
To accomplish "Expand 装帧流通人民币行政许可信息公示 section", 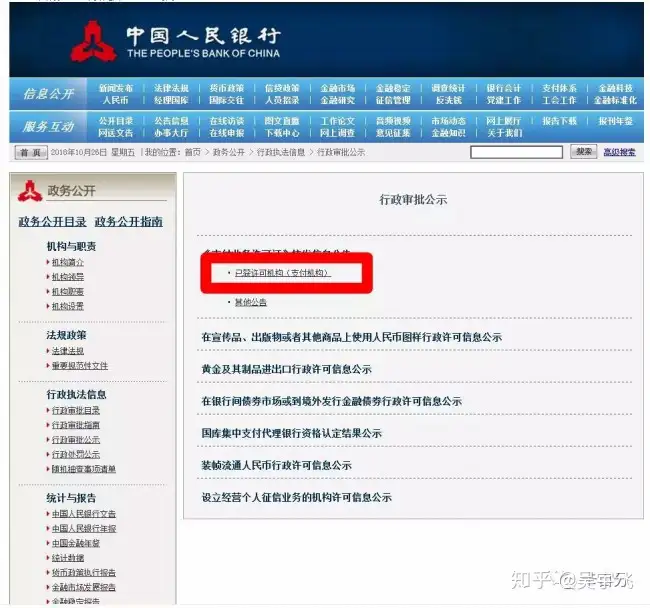I will 276,465.
